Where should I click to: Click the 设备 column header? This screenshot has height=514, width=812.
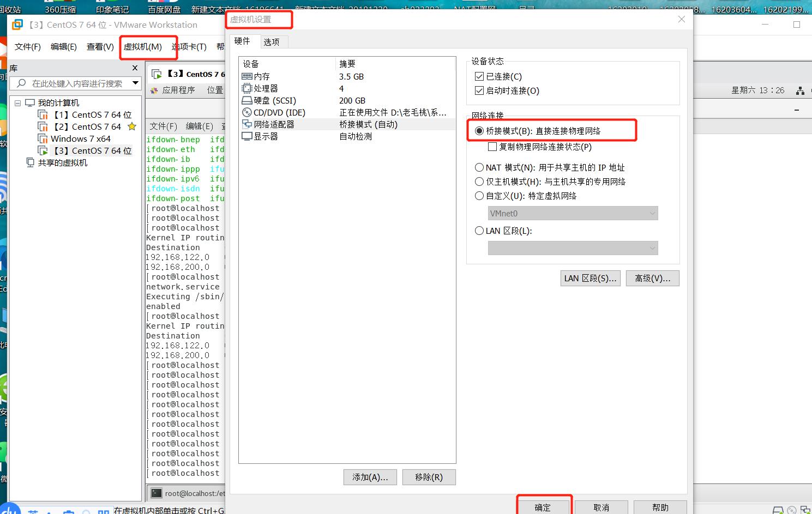251,64
